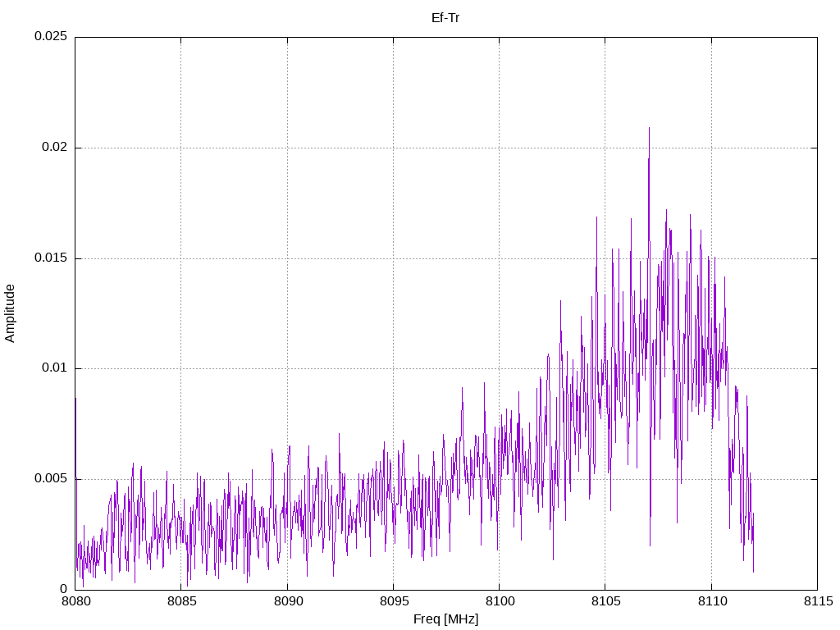
Task: Click the 0.01 y-axis tick label
Action: [55, 368]
